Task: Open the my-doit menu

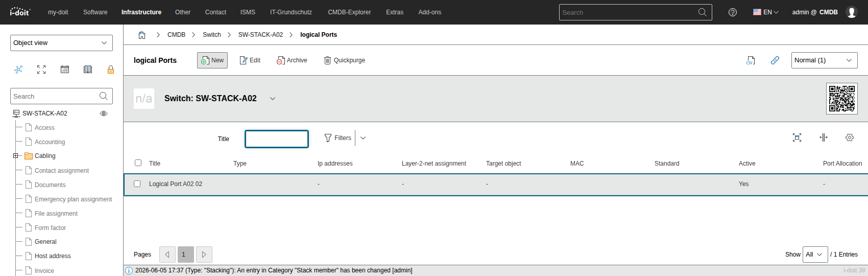Action: [58, 12]
